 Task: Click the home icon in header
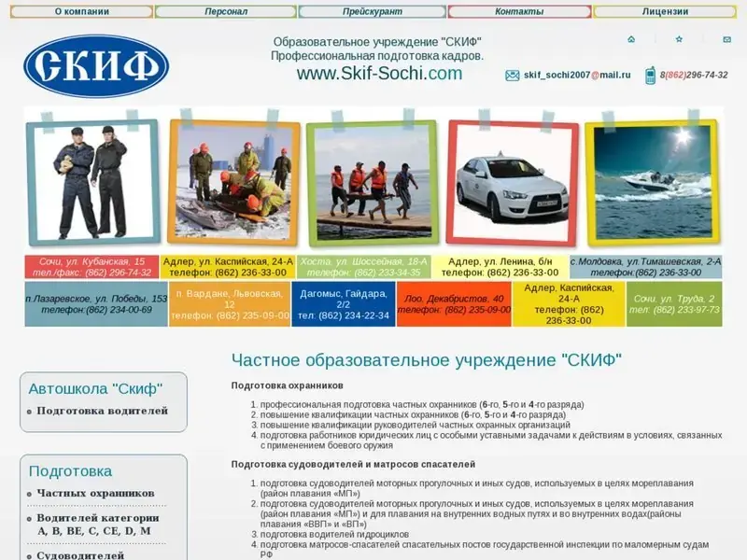tap(631, 39)
